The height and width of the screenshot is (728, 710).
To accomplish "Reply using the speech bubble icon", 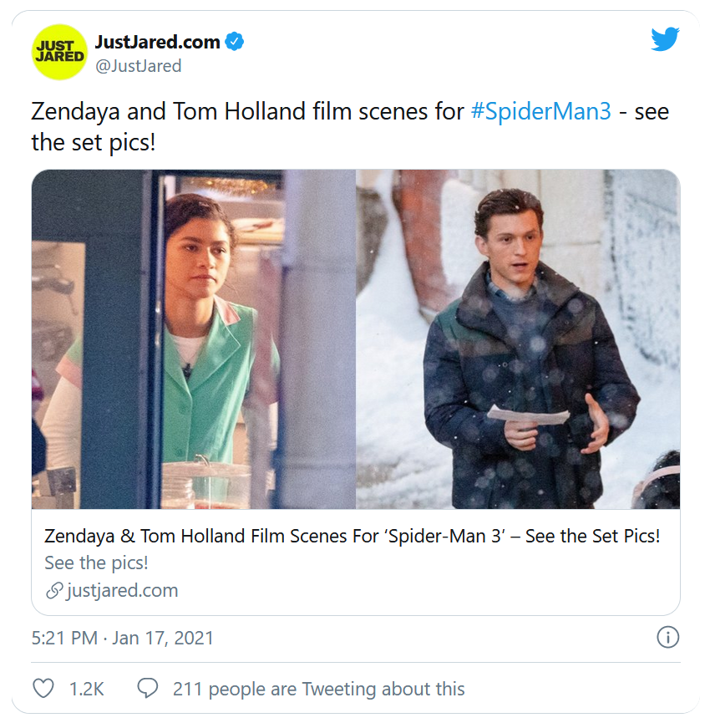I will [x=148, y=689].
